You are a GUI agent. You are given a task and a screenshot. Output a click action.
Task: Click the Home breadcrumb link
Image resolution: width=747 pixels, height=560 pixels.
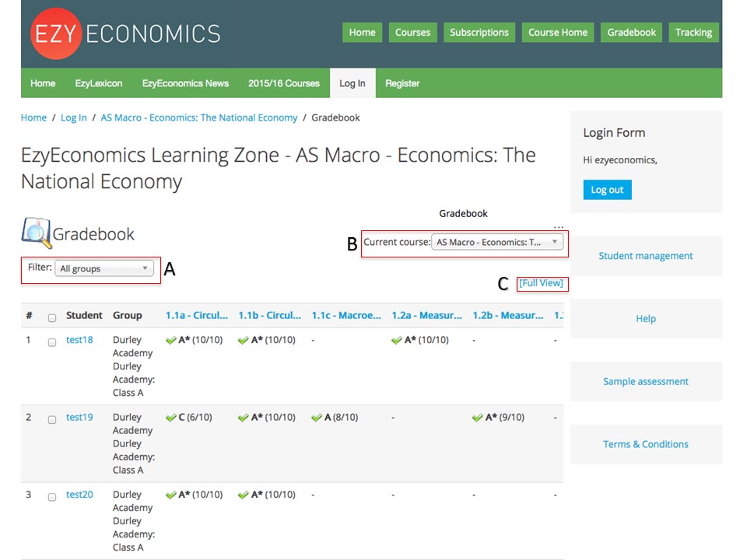[33, 117]
